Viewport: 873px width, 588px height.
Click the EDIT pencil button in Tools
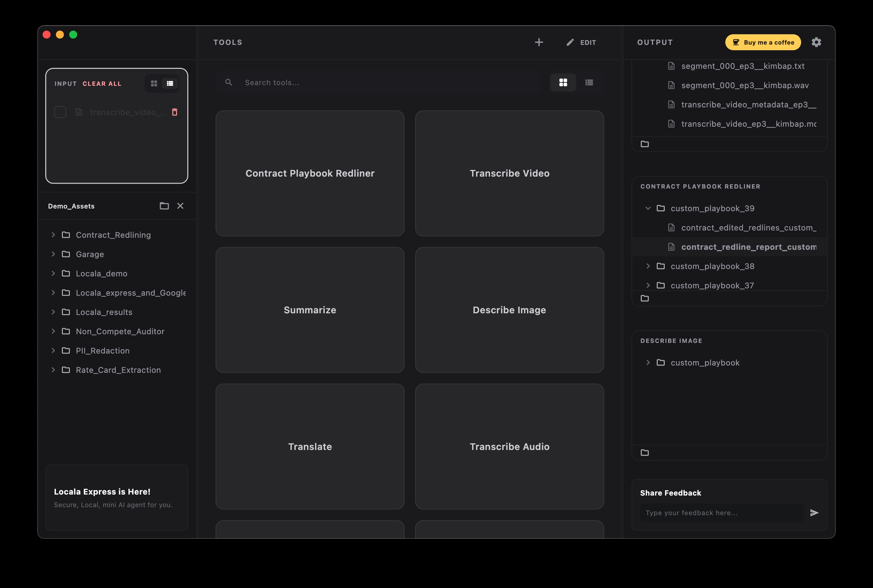581,42
